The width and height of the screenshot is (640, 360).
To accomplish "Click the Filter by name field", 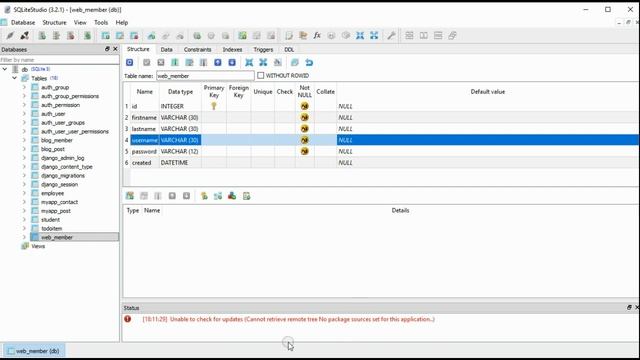I will click(x=60, y=60).
